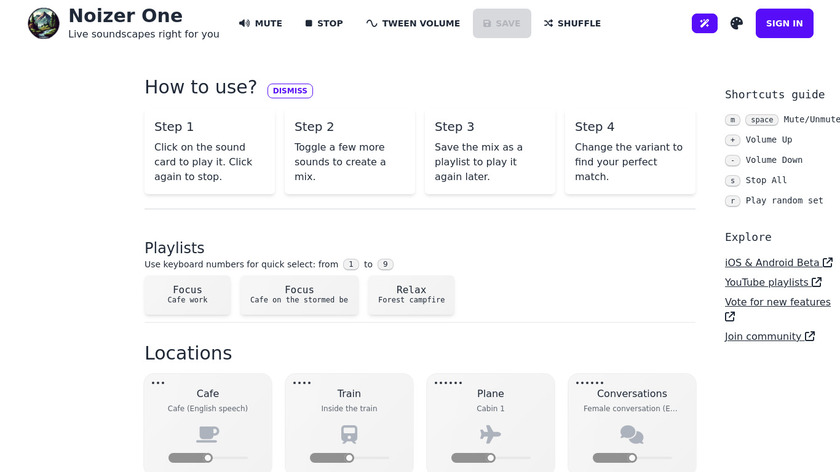This screenshot has width=840, height=472.
Task: Sign in with the SIGN IN button
Action: pos(784,23)
